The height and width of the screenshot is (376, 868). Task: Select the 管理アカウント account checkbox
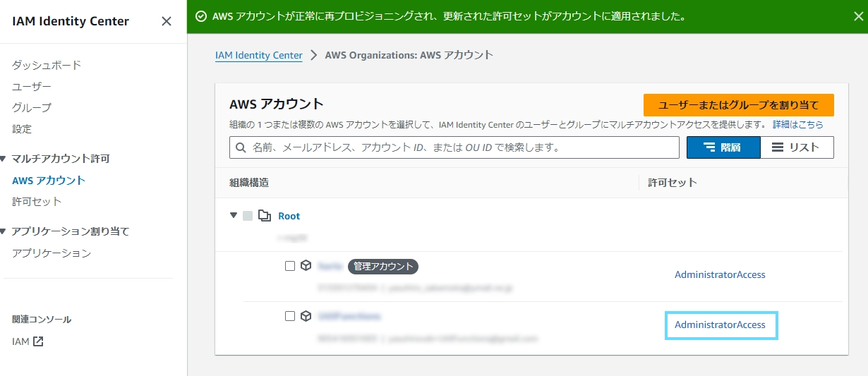[x=290, y=266]
